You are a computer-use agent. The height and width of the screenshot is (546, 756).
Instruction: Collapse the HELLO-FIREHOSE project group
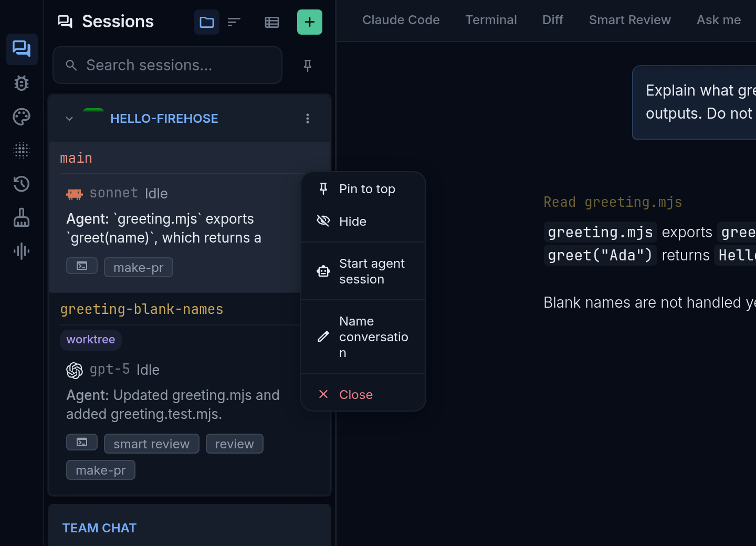click(69, 119)
